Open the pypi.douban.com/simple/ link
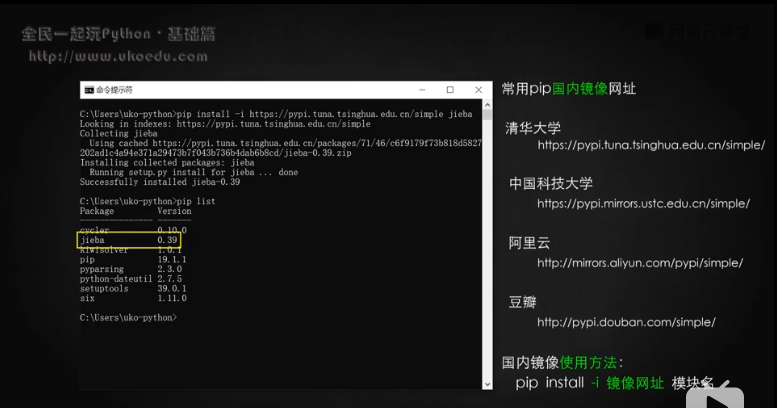Screen dimensions: 777x408 pos(626,322)
